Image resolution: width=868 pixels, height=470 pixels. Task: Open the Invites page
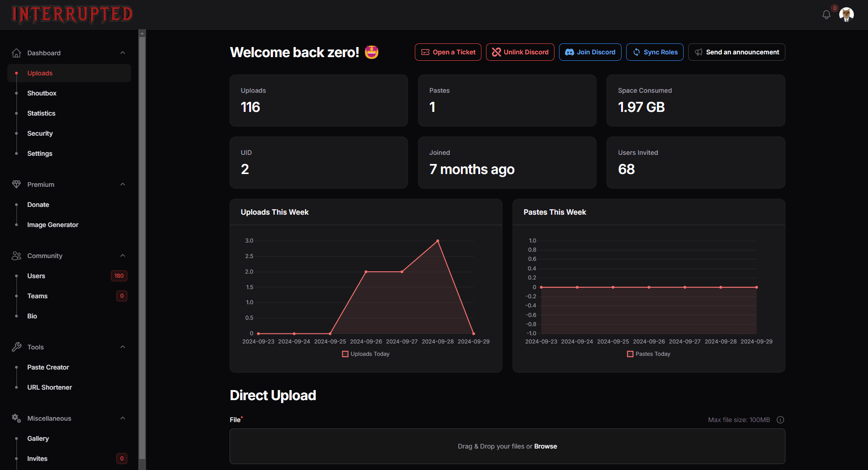point(69,459)
